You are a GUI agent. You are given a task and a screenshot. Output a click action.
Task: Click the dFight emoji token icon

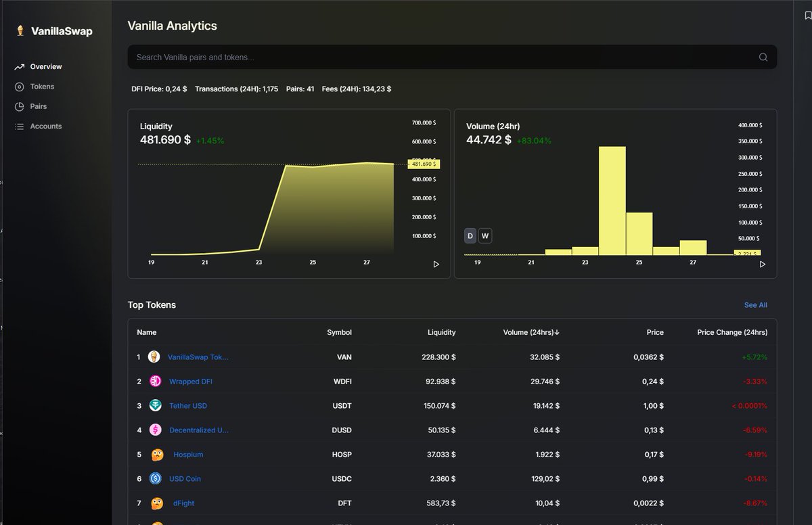point(157,503)
